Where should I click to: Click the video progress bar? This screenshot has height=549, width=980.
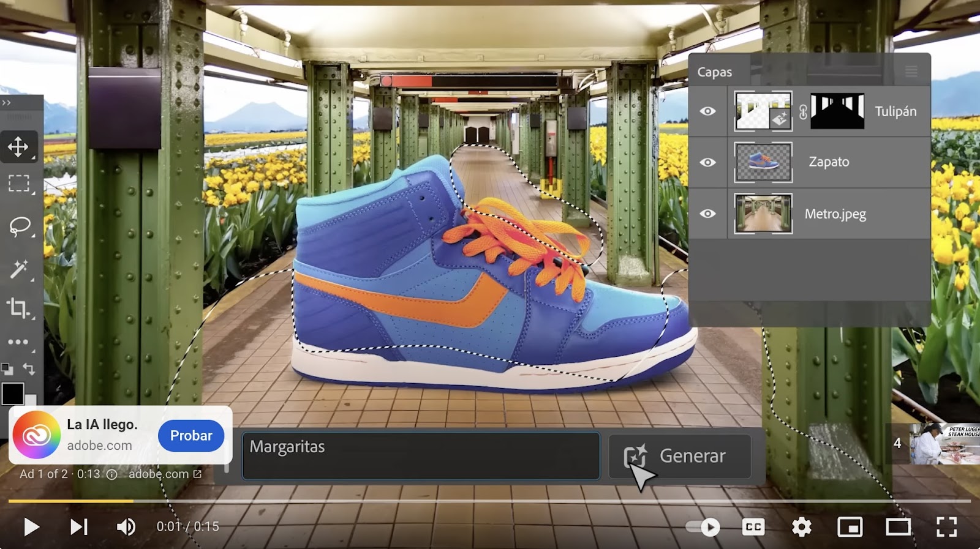[489, 501]
